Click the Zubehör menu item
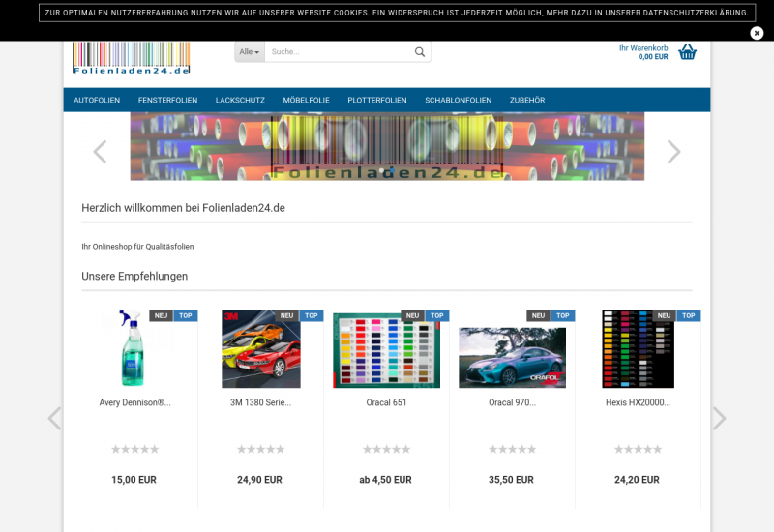This screenshot has width=774, height=532. [x=527, y=101]
